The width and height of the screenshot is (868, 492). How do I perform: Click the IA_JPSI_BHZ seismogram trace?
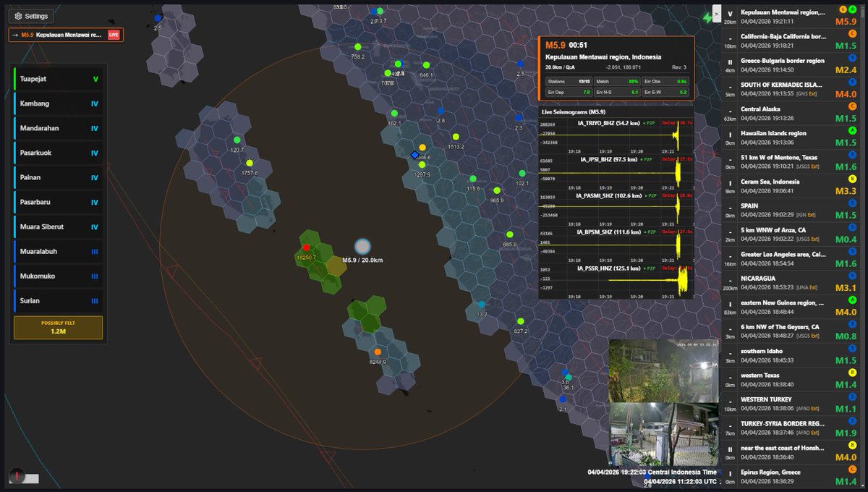[x=616, y=174]
